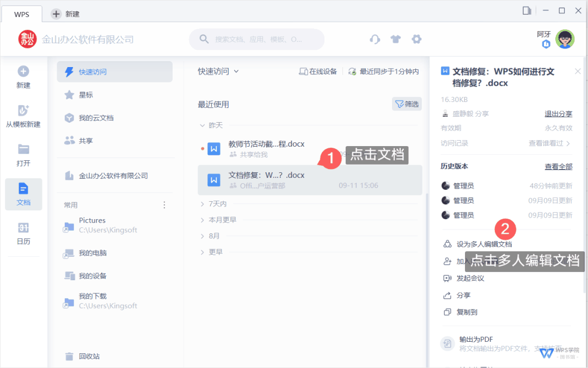Open the skin shirt icon in header
Viewport: 588px width, 368px height.
(396, 39)
